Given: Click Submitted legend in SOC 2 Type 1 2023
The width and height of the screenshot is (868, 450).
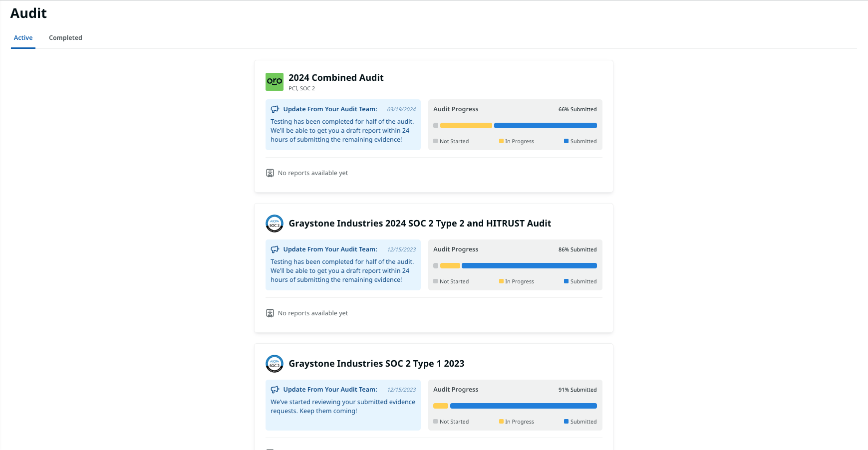Looking at the screenshot, I should (580, 422).
